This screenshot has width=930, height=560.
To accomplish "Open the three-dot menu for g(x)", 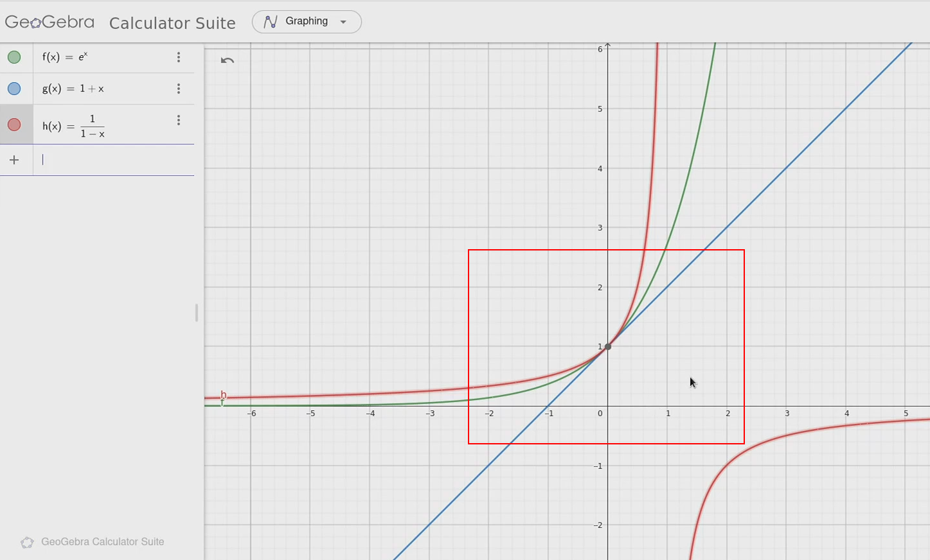I will tap(179, 89).
